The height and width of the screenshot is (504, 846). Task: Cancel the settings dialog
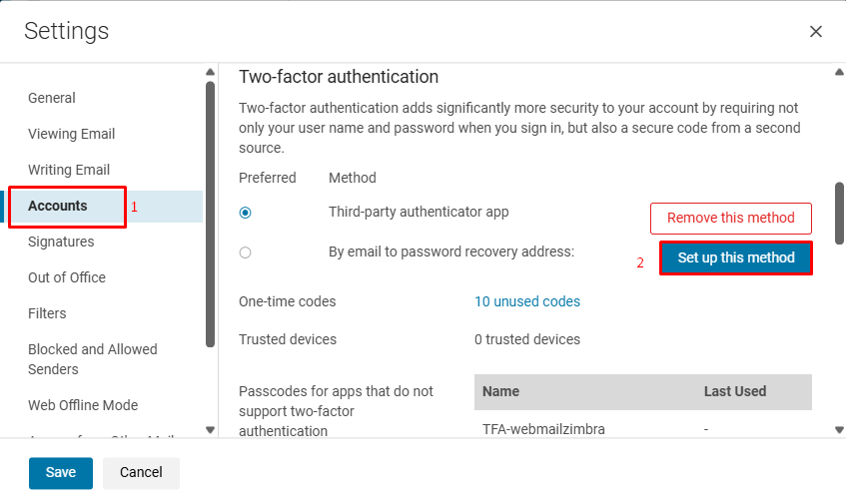point(141,473)
